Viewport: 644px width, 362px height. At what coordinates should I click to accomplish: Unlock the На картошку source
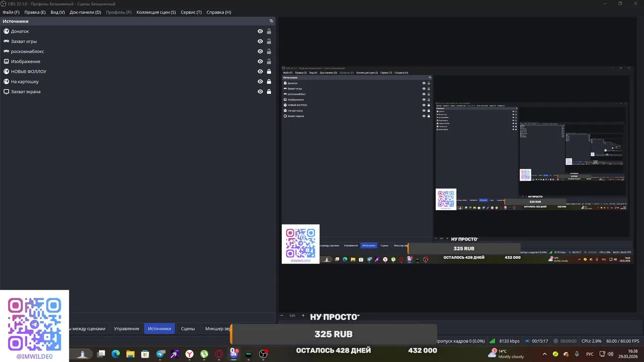tap(269, 81)
